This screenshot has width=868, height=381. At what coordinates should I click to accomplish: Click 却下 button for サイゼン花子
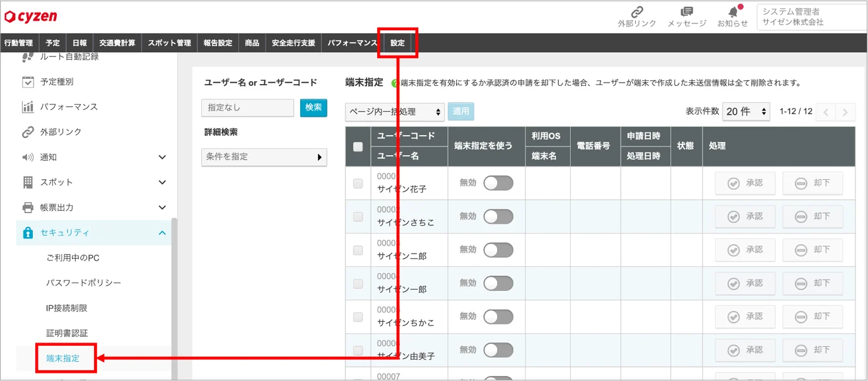(x=812, y=183)
